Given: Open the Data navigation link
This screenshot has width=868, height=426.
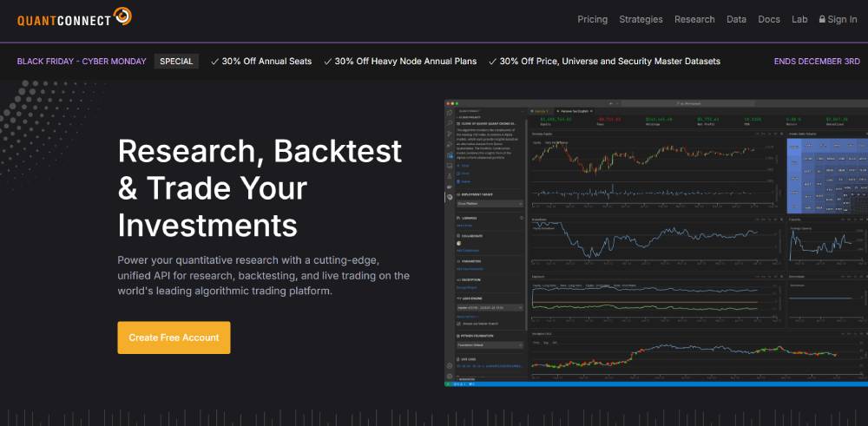Looking at the screenshot, I should [736, 19].
